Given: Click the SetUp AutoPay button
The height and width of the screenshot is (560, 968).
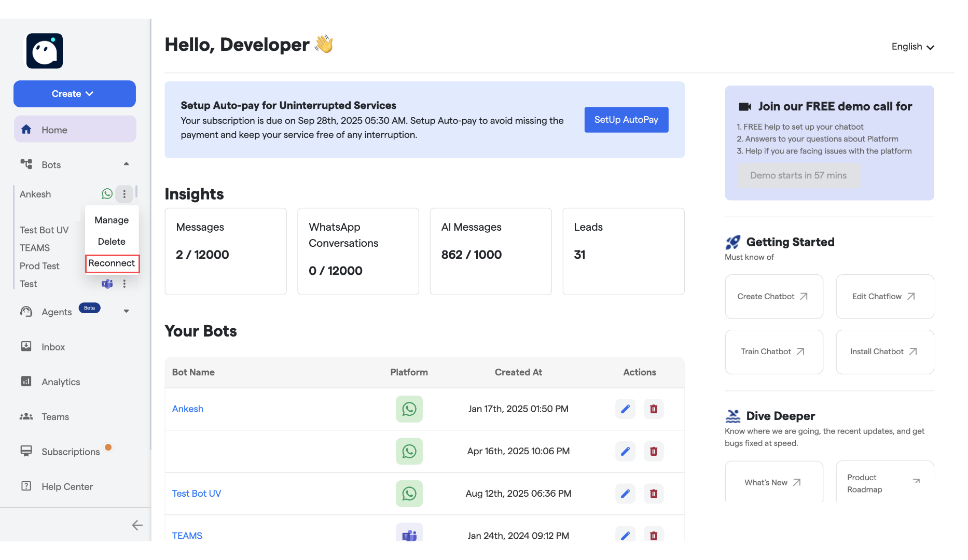Looking at the screenshot, I should [x=626, y=120].
